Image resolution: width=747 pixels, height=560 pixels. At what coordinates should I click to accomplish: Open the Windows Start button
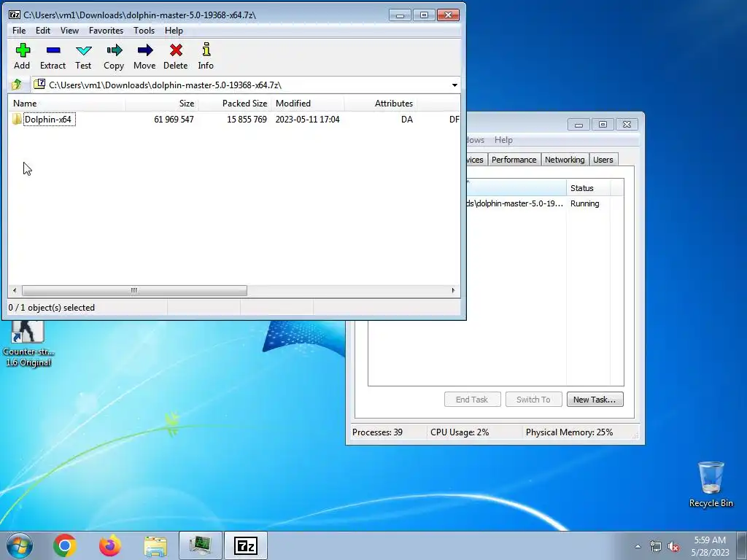[20, 545]
